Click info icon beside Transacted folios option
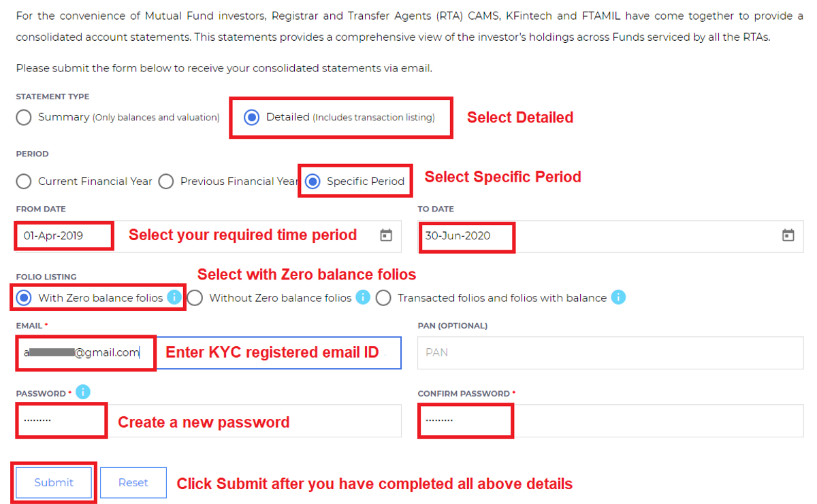Image resolution: width=817 pixels, height=504 pixels. pos(618,297)
